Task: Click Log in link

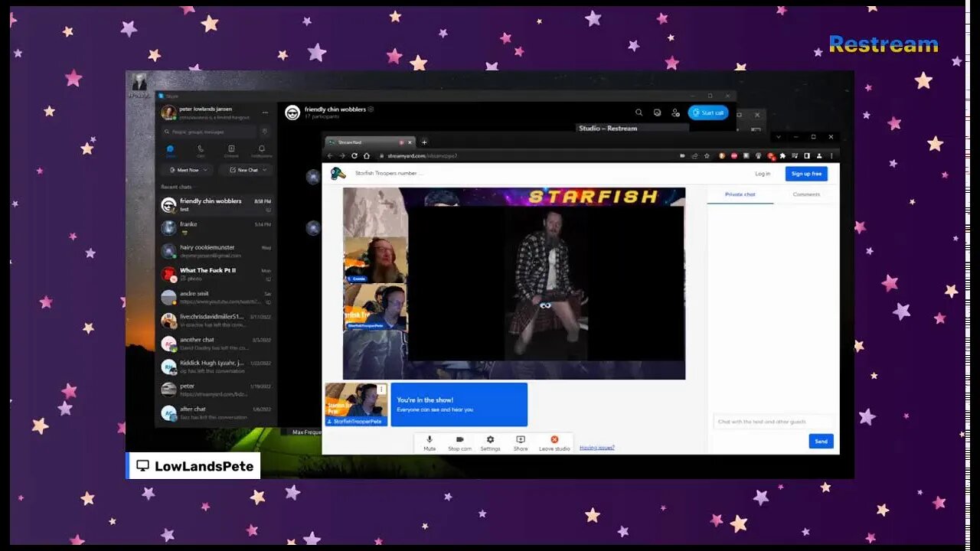Action: [x=763, y=174]
